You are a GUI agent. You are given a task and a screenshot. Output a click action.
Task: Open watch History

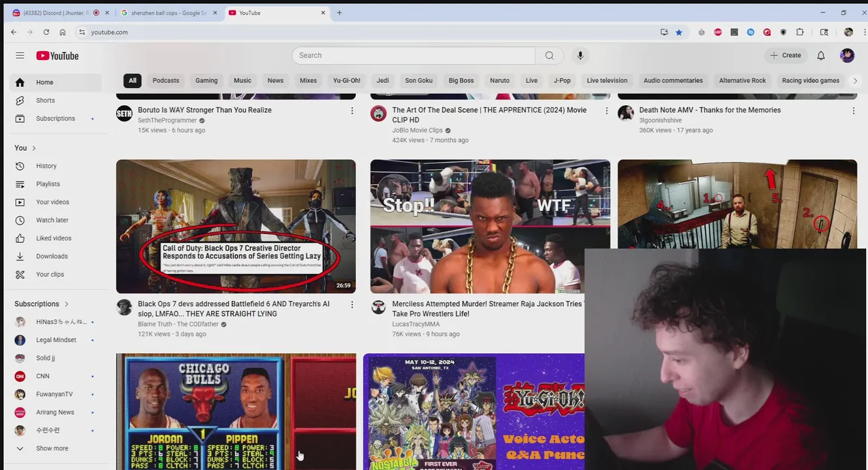56,166
